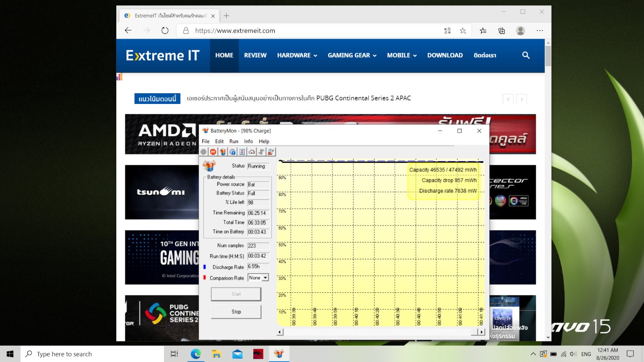Screen dimensions: 644x362
Task: Open the Favorites list icon in Edge
Action: (483, 30)
